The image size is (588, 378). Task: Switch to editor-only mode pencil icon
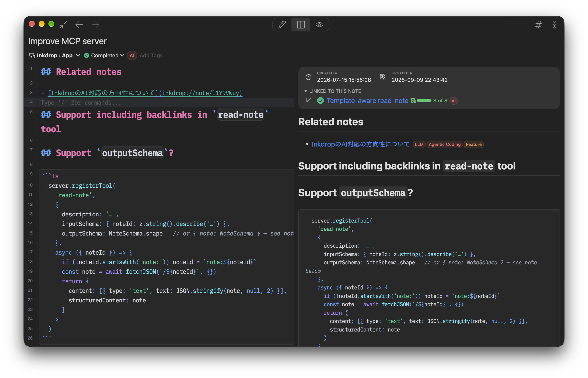pyautogui.click(x=282, y=25)
